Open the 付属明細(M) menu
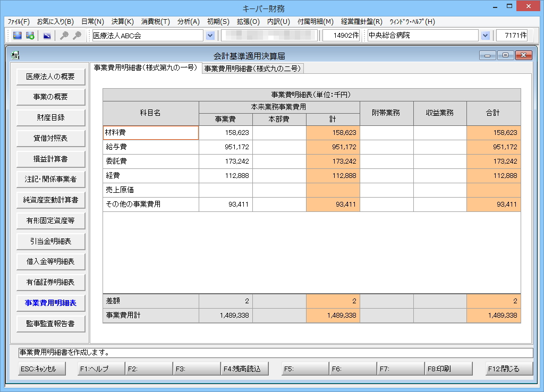Viewport: 544px width, 392px height. click(x=316, y=22)
